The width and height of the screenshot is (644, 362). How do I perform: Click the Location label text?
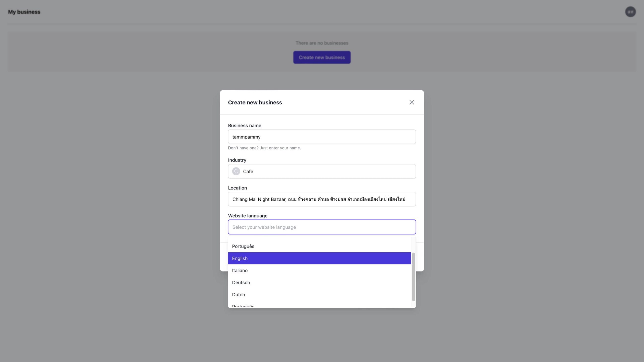pos(237,188)
